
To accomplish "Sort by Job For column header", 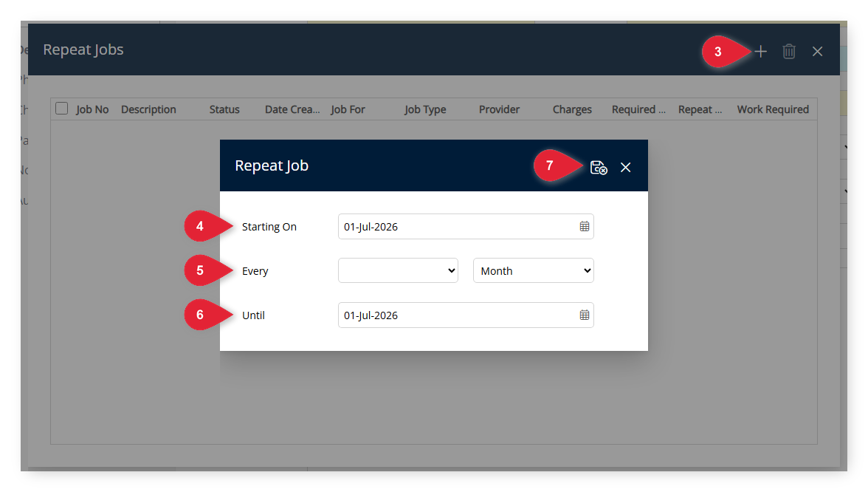I will pos(348,109).
